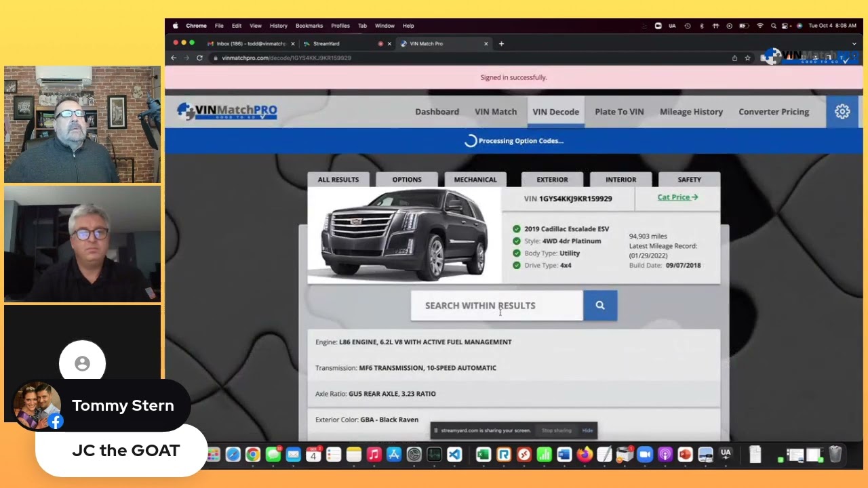
Task: Bookmark this page with the star icon
Action: pos(748,58)
